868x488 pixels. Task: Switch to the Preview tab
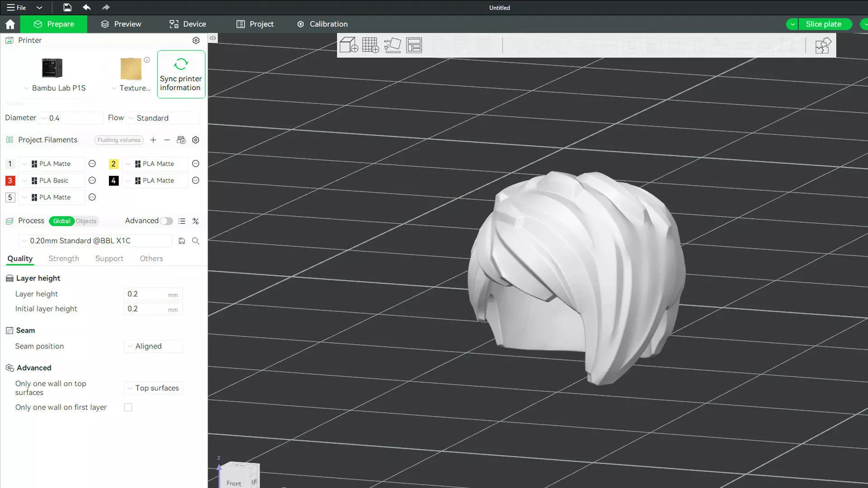tap(121, 24)
